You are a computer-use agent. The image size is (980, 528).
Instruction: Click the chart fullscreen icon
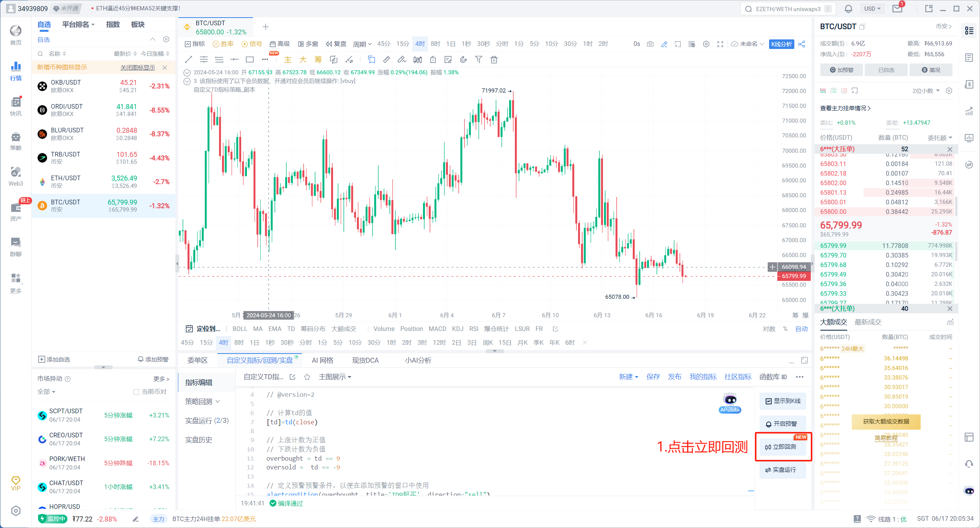[x=720, y=44]
